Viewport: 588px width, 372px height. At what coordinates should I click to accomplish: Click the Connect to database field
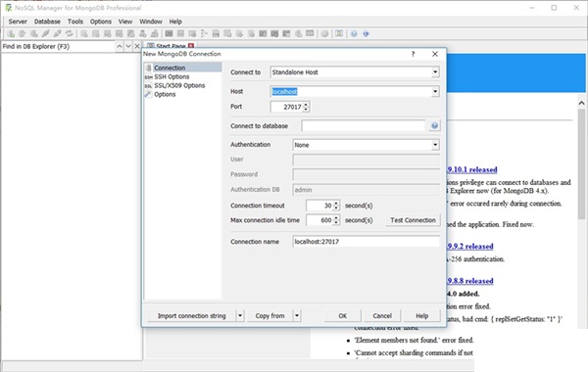click(364, 126)
